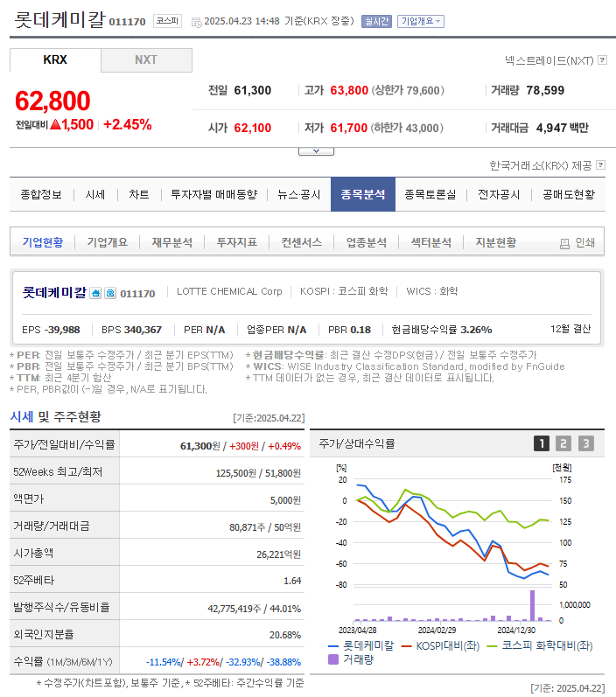
Task: Open the 전자공시 tab
Action: [x=499, y=194]
